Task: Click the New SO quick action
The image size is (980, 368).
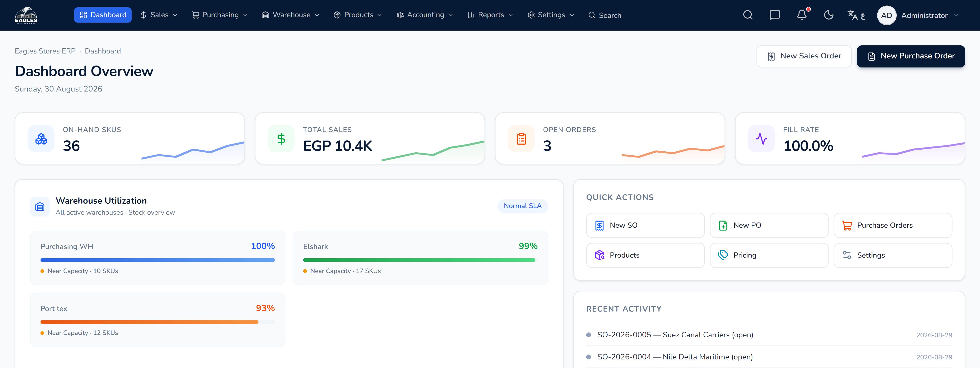Action: pos(645,225)
